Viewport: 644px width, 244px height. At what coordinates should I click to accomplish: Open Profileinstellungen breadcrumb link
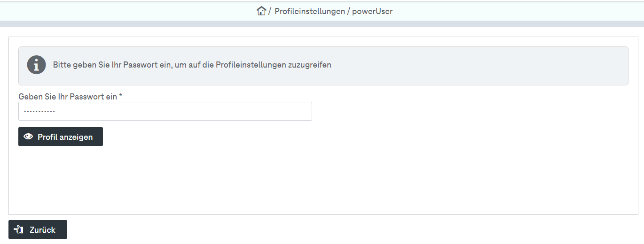tap(310, 11)
